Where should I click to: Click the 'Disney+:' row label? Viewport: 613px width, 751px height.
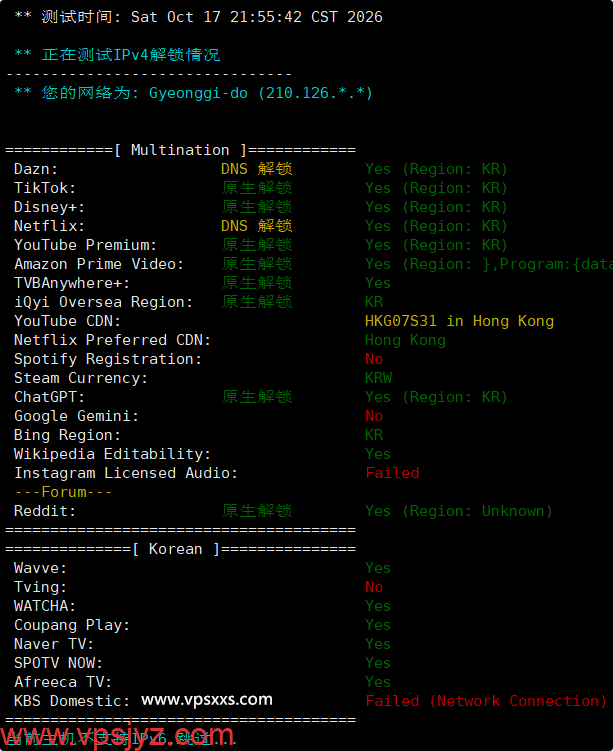click(49, 207)
